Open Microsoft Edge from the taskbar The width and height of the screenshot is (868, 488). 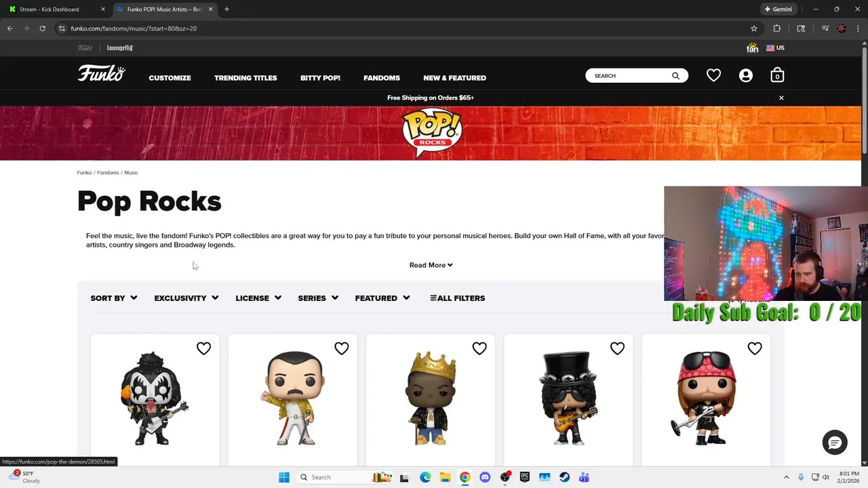[x=425, y=477]
